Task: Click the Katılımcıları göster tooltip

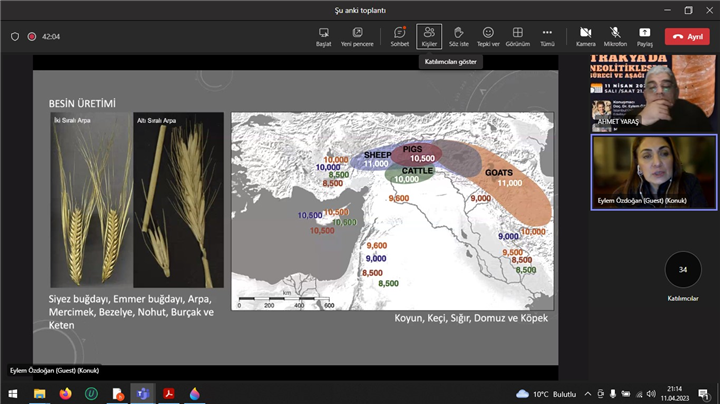Action: click(450, 62)
